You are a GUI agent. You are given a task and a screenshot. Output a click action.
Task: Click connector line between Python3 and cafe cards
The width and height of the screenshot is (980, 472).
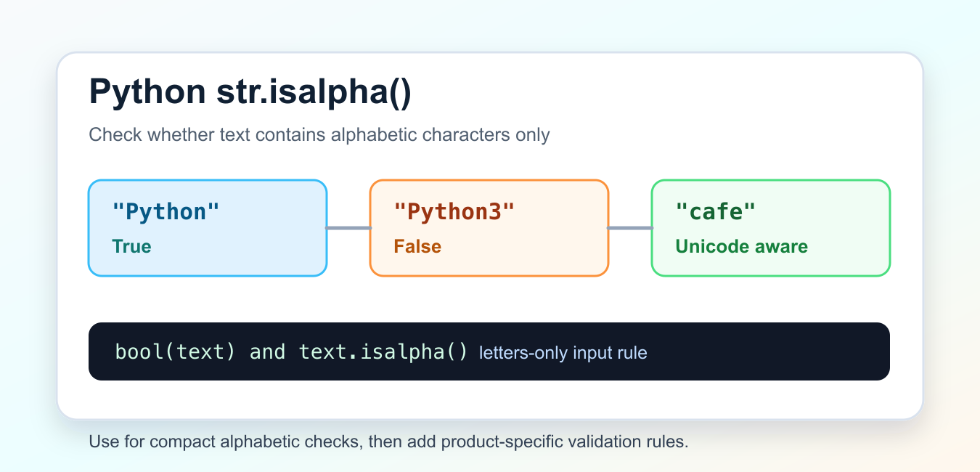tap(630, 228)
